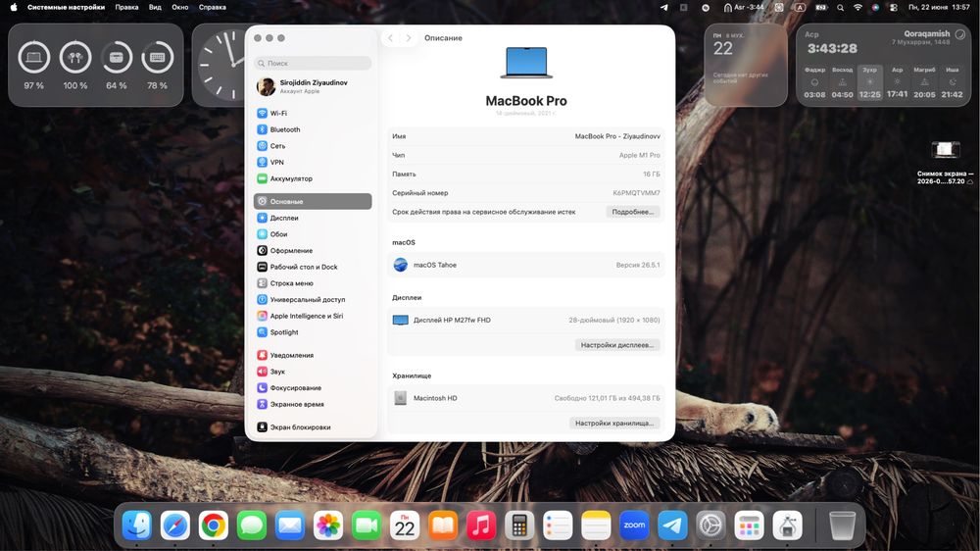Open Finder from the Dock
The width and height of the screenshot is (980, 551).
[137, 526]
